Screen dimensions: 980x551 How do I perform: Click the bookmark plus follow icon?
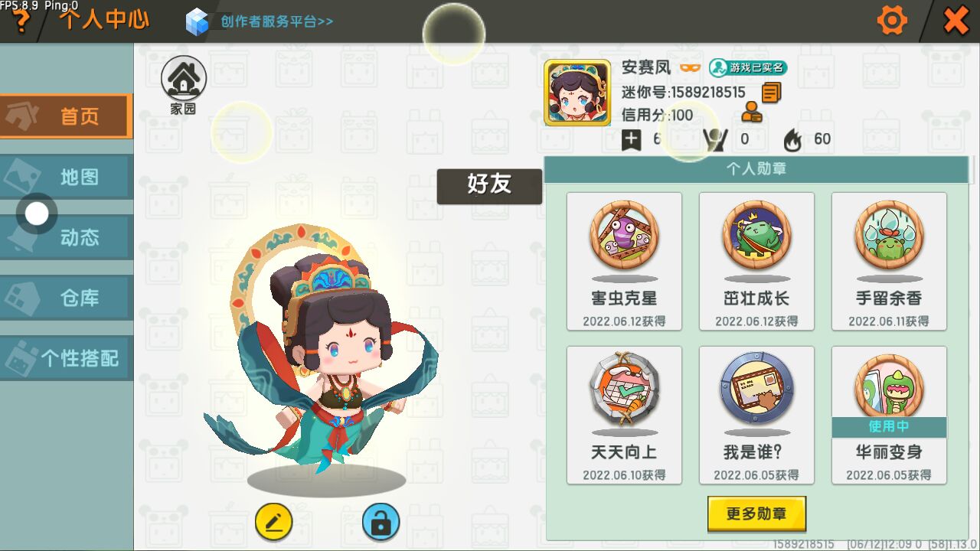coord(632,140)
